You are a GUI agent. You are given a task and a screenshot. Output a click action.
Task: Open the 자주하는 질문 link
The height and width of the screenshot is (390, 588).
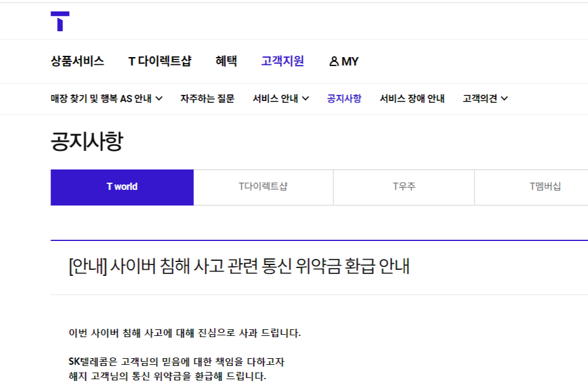(x=207, y=99)
